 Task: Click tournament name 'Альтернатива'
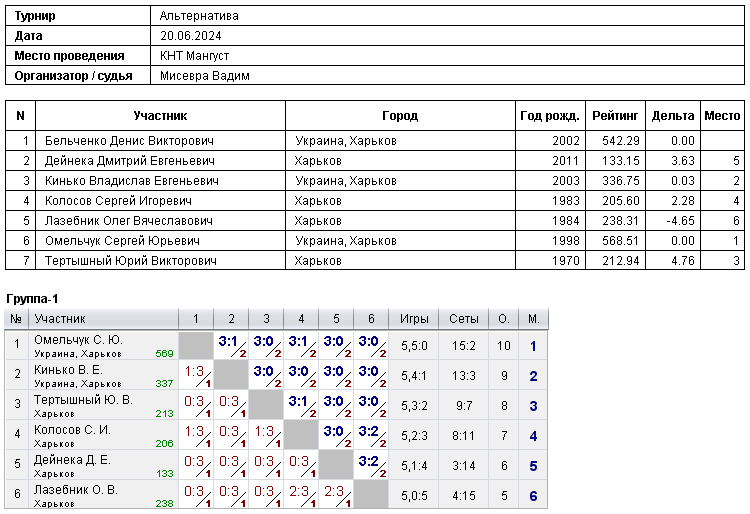coord(199,16)
